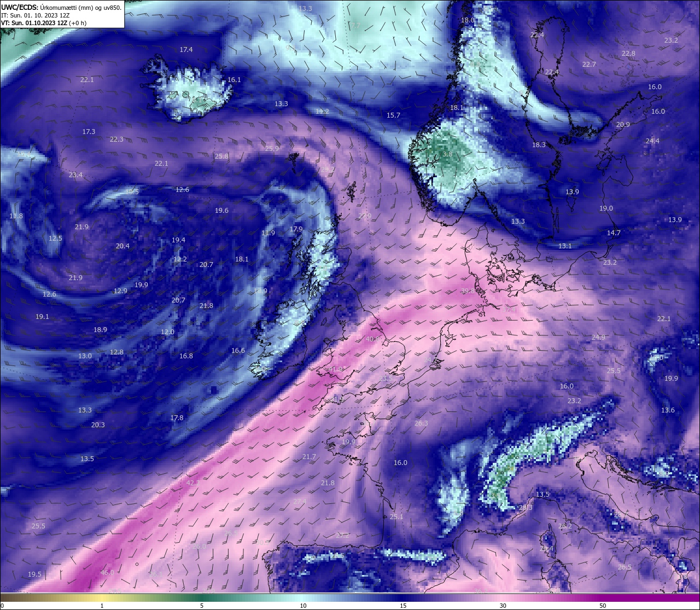Click the 42.2 value in the pink band
The image size is (700, 610).
point(193,483)
